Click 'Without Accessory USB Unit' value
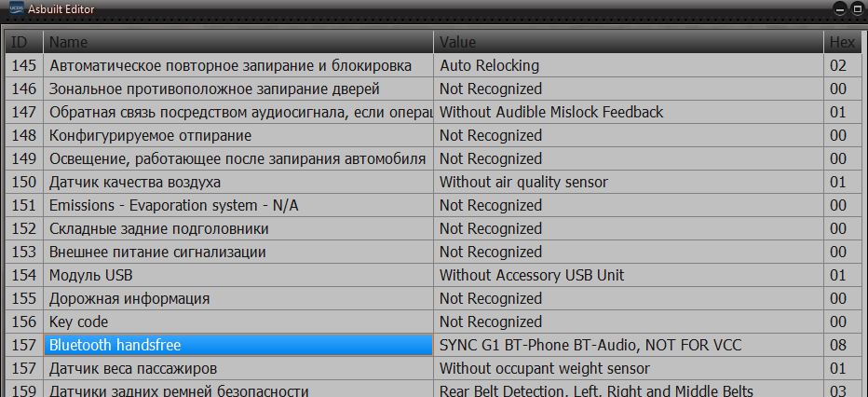The height and width of the screenshot is (397, 868). coord(532,275)
